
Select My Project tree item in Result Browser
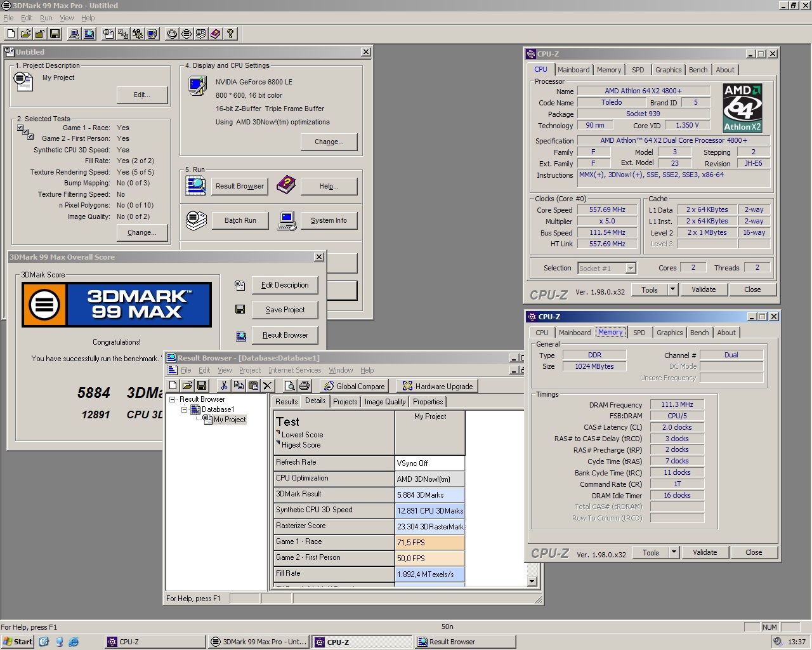click(x=229, y=420)
